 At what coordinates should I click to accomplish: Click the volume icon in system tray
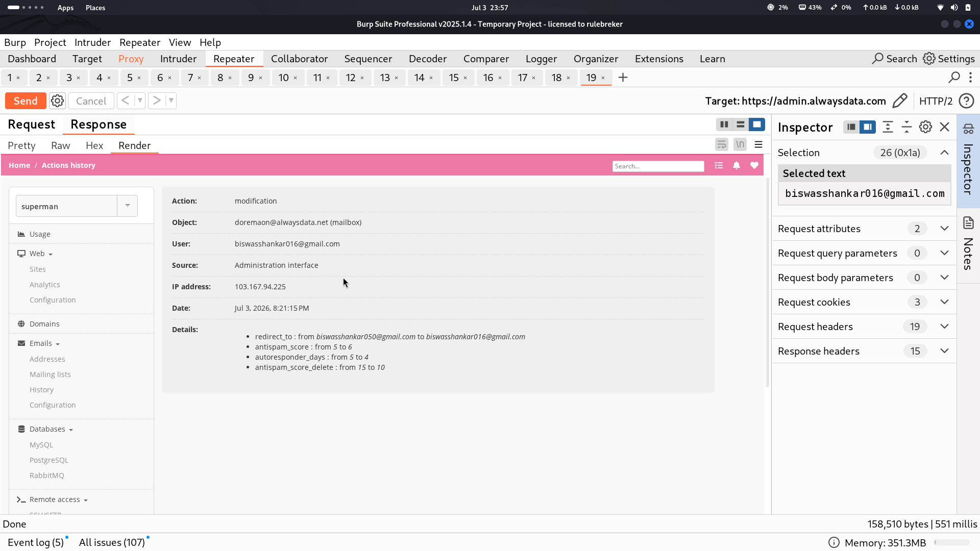tap(954, 8)
